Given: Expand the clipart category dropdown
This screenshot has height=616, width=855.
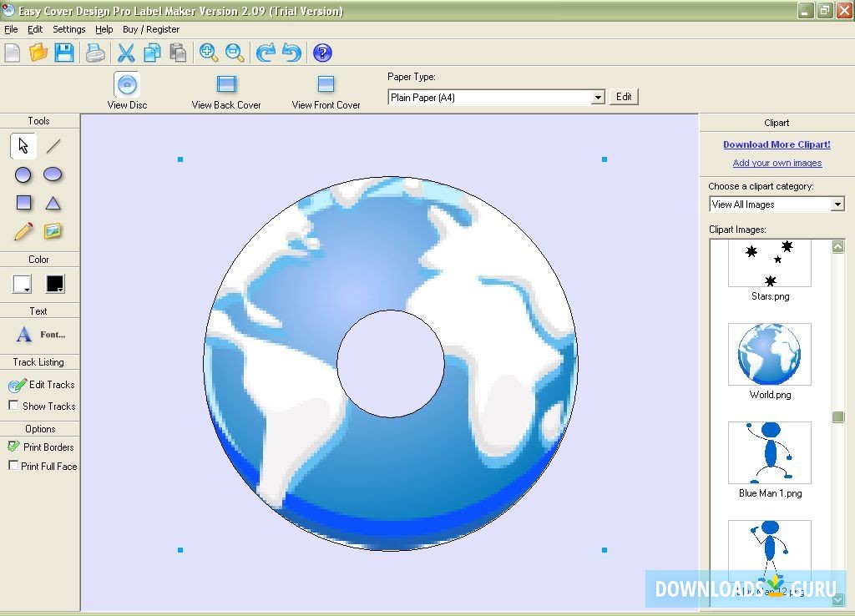Looking at the screenshot, I should 837,204.
